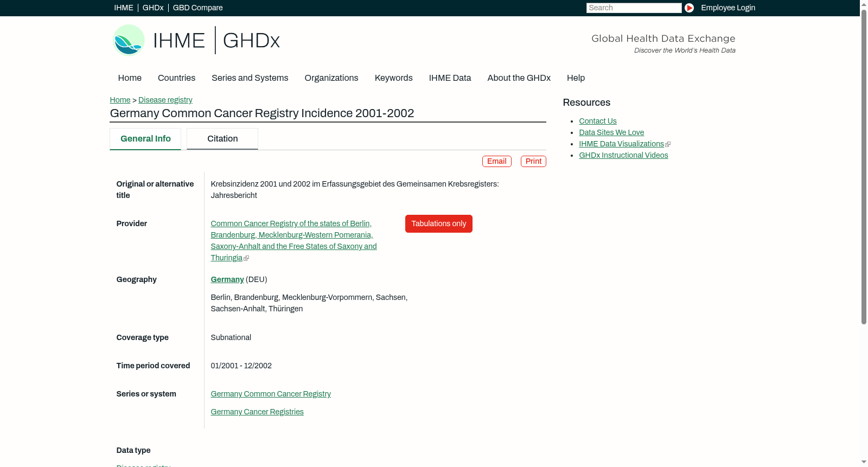This screenshot has width=868, height=467.
Task: Go to Home in main navigation
Action: 130,78
